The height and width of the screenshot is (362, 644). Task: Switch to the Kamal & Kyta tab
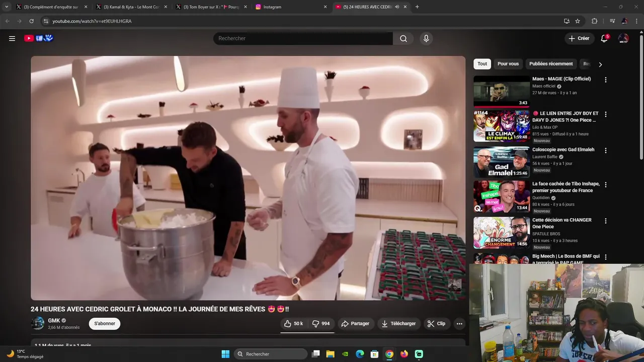(x=132, y=7)
